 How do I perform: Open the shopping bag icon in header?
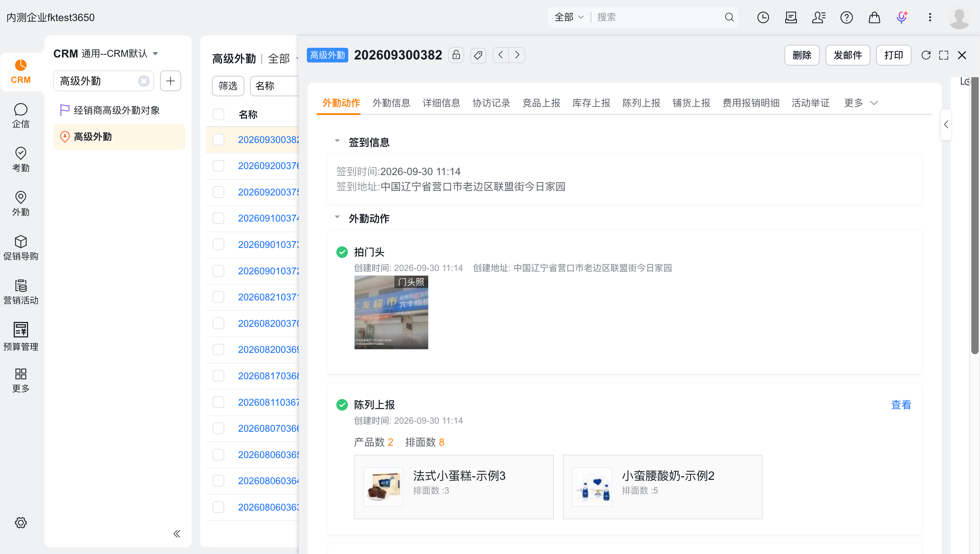tap(874, 17)
